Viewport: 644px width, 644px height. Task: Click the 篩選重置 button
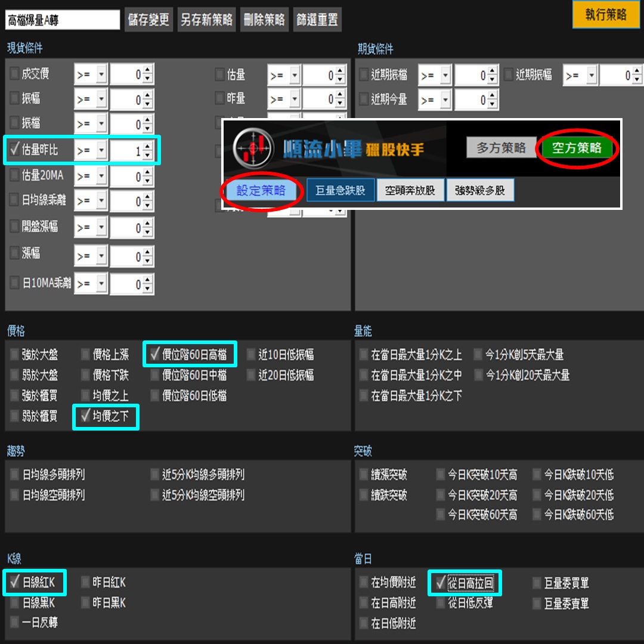point(317,19)
